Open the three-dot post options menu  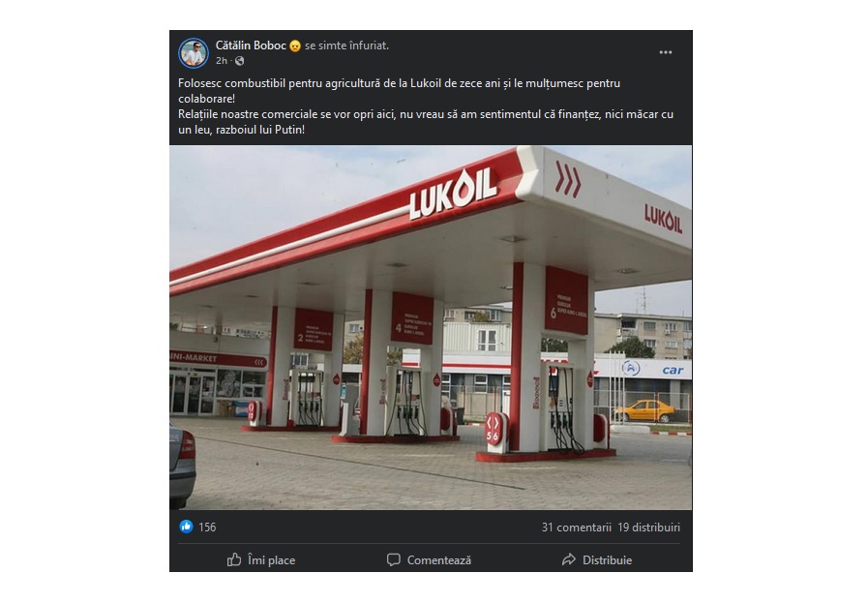click(666, 52)
